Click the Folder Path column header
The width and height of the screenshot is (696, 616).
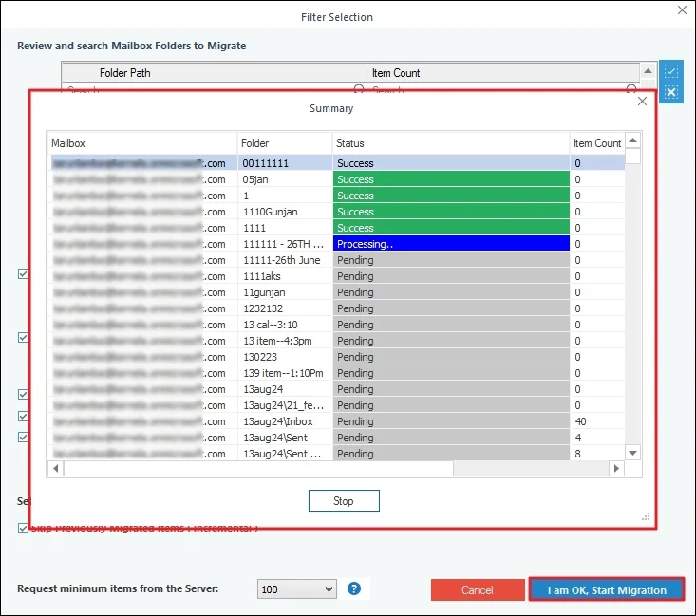click(214, 73)
